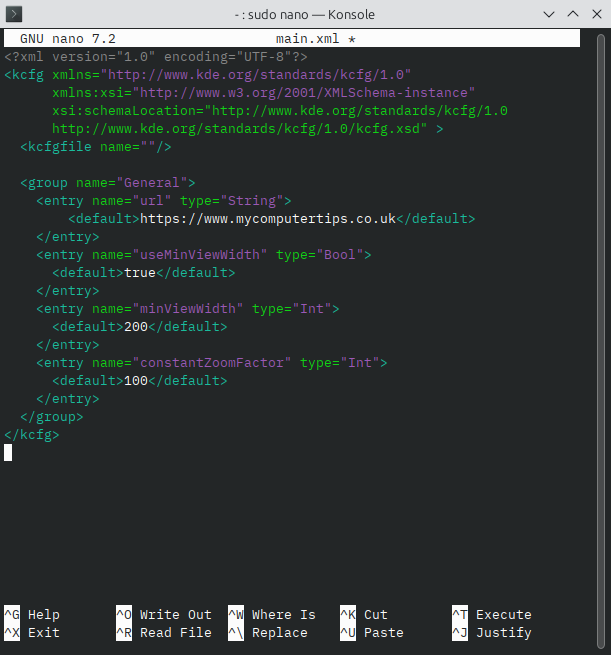Click the empty kcfgfile name quotes
Viewport: 611px width, 655px height.
(x=148, y=147)
